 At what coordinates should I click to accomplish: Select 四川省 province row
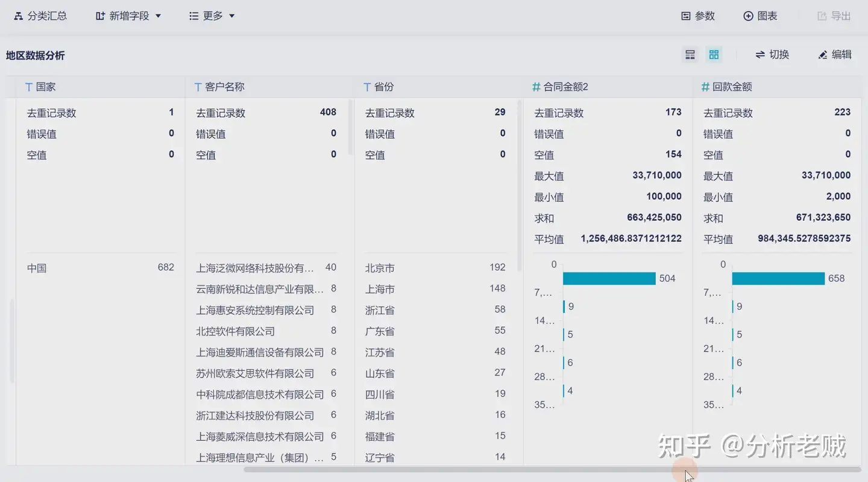435,395
